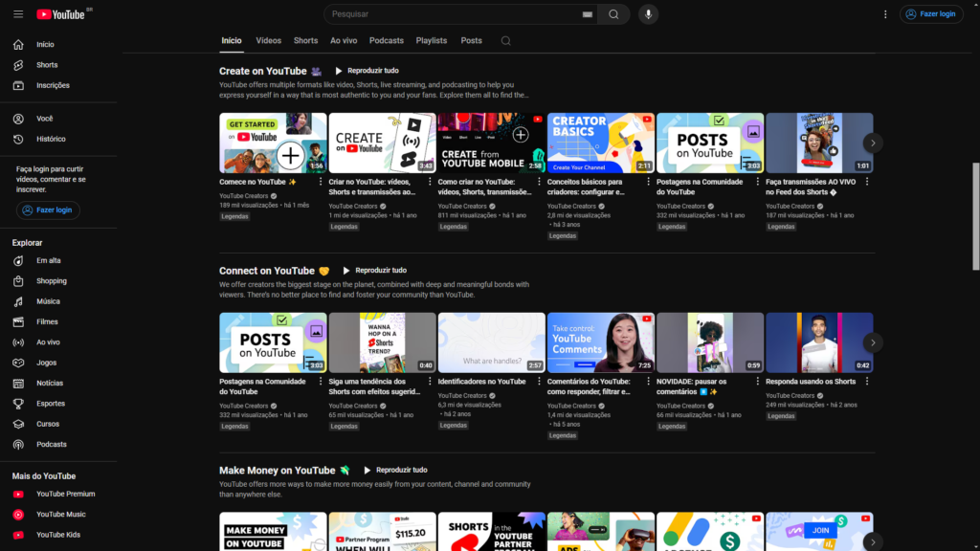Click the page vertical scrollbar

[975, 216]
